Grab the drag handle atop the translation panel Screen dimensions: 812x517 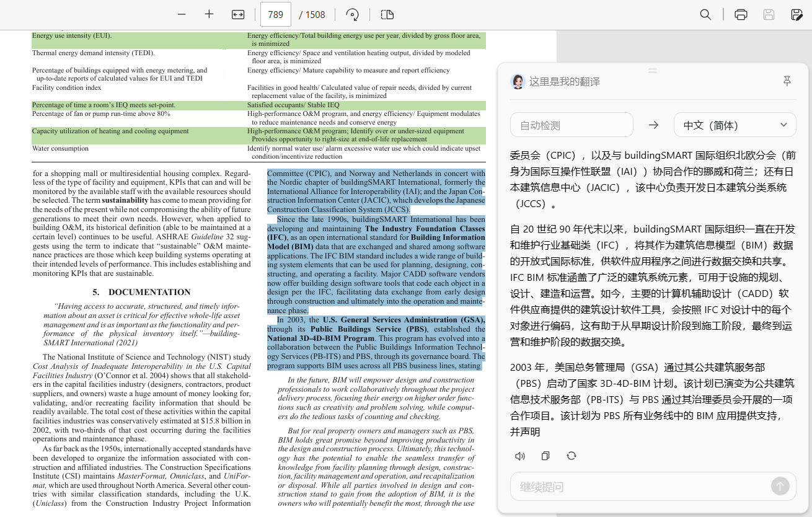(652, 71)
